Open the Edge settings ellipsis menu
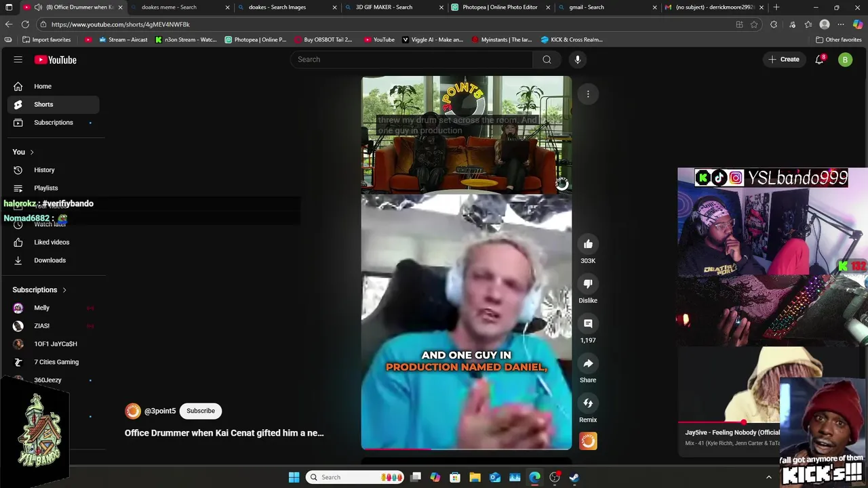The image size is (868, 488). point(841,24)
